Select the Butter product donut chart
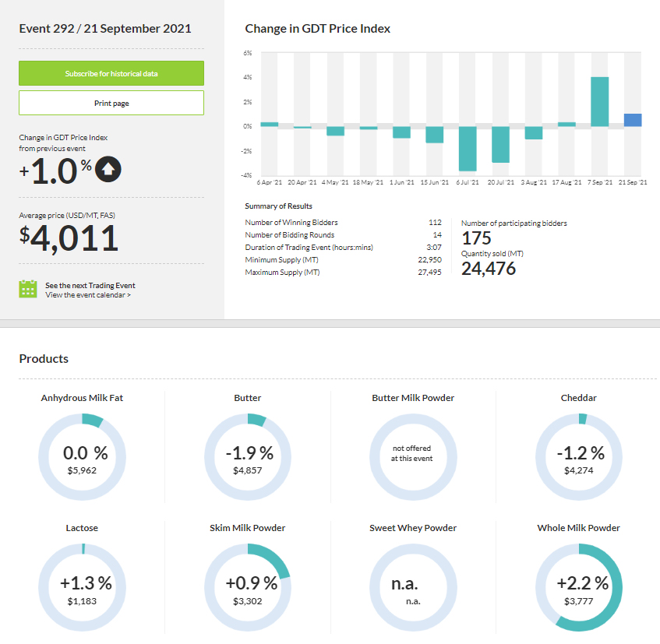The image size is (660, 644). (248, 457)
